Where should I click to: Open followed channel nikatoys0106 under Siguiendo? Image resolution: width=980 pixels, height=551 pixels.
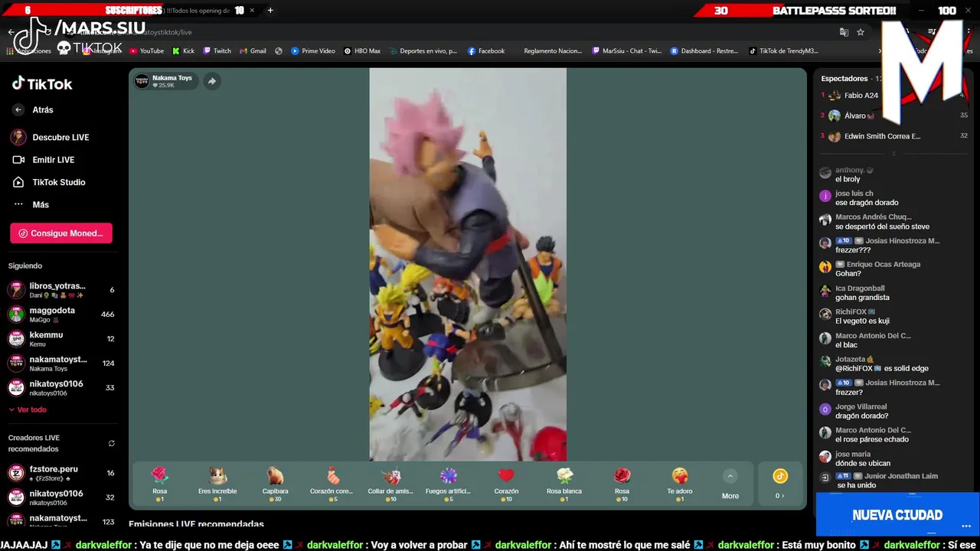pyautogui.click(x=61, y=388)
